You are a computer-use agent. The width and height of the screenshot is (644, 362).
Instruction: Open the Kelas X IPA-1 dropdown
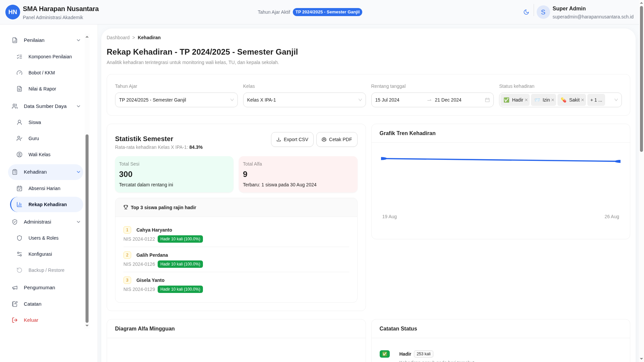[304, 100]
